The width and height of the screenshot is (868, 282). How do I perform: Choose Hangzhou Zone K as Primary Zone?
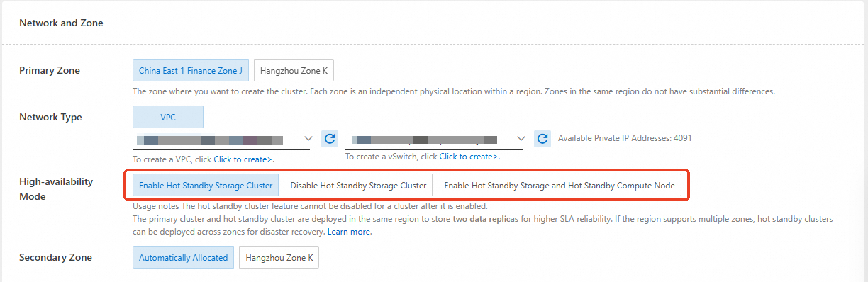tap(294, 71)
